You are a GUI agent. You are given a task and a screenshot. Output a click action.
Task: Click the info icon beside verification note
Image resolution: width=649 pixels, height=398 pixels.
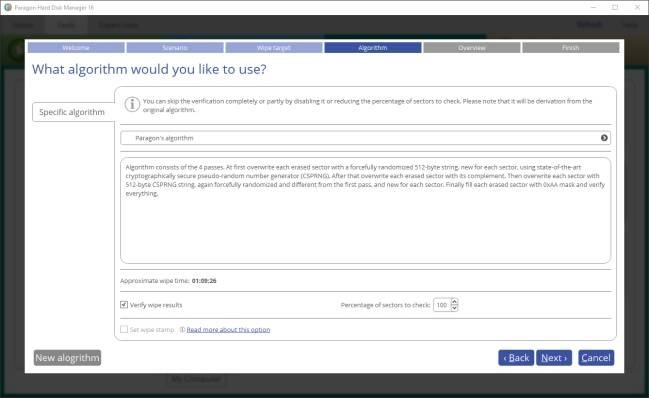click(x=132, y=104)
